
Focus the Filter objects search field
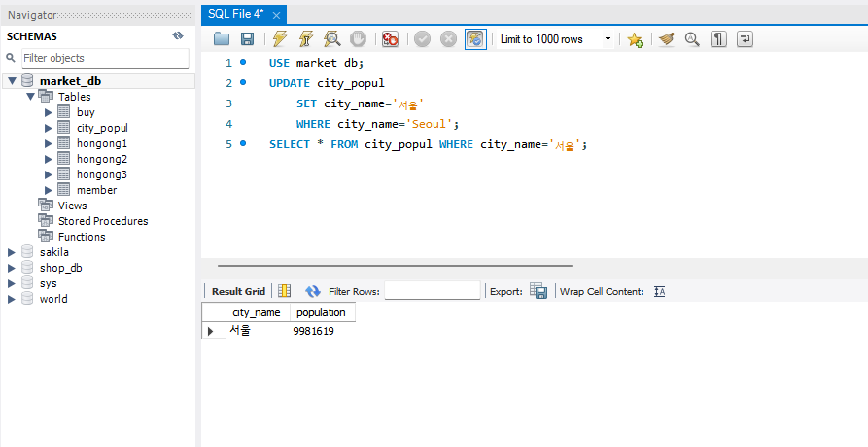(105, 58)
